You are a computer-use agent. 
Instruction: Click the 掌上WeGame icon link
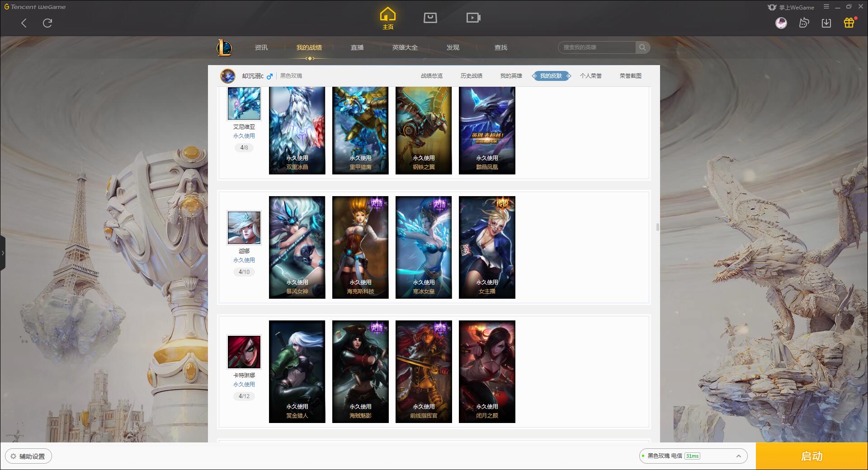point(791,7)
